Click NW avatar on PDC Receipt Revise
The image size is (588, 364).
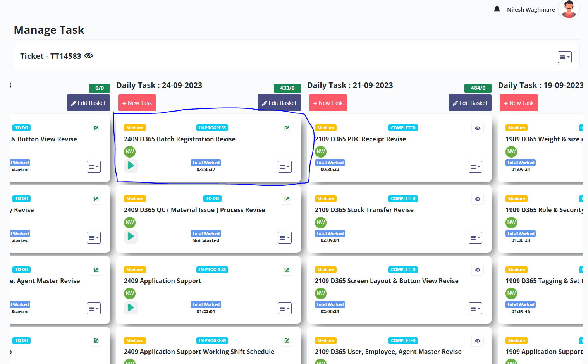coord(321,152)
